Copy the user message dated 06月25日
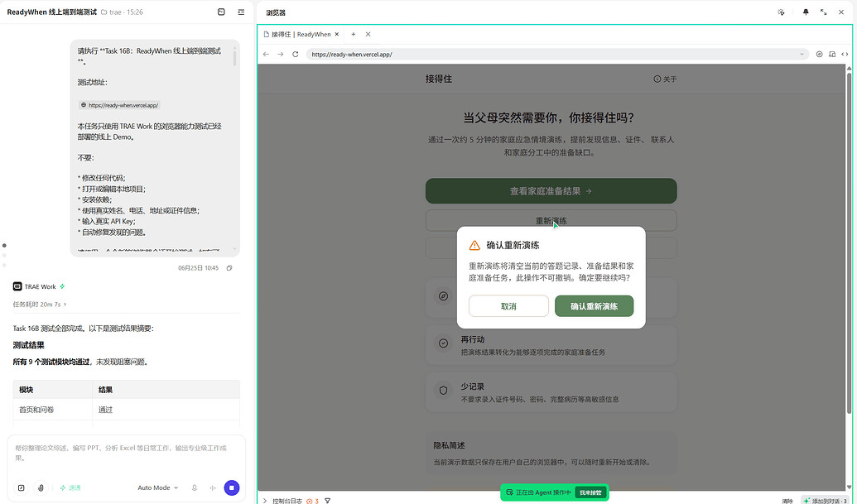The width and height of the screenshot is (857, 504). (229, 268)
